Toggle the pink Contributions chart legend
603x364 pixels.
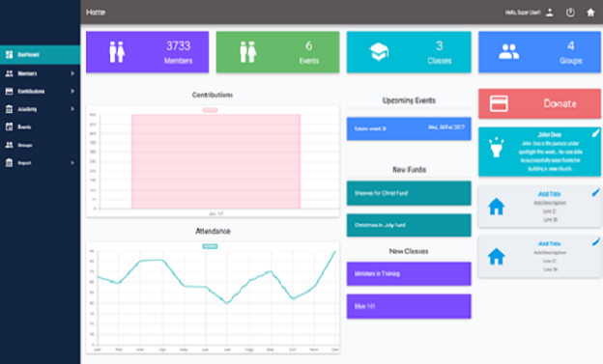point(210,110)
